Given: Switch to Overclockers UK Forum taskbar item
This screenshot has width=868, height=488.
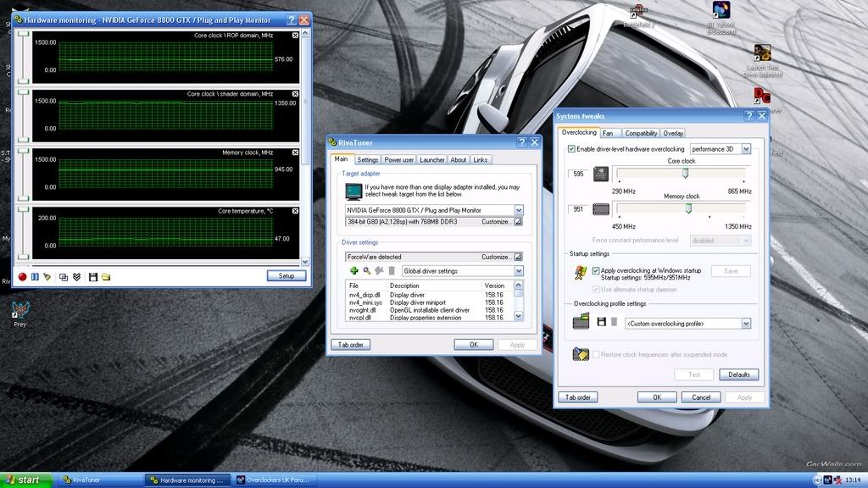Looking at the screenshot, I should [273, 480].
